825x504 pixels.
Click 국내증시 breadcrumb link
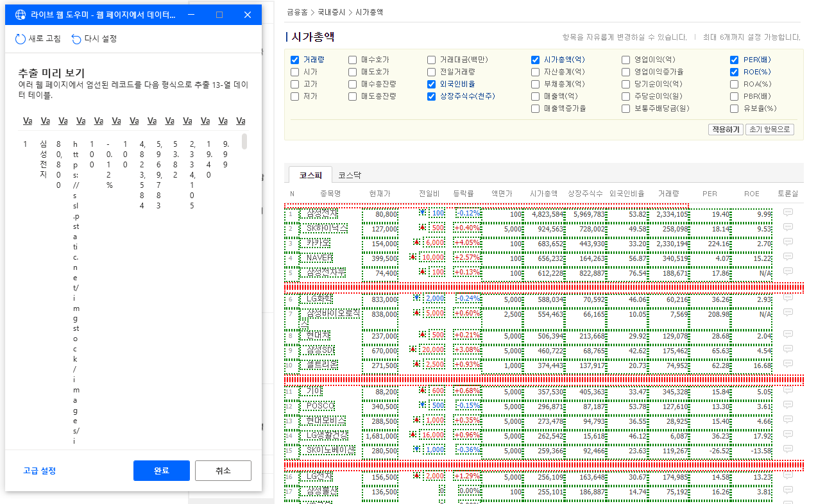pos(330,12)
